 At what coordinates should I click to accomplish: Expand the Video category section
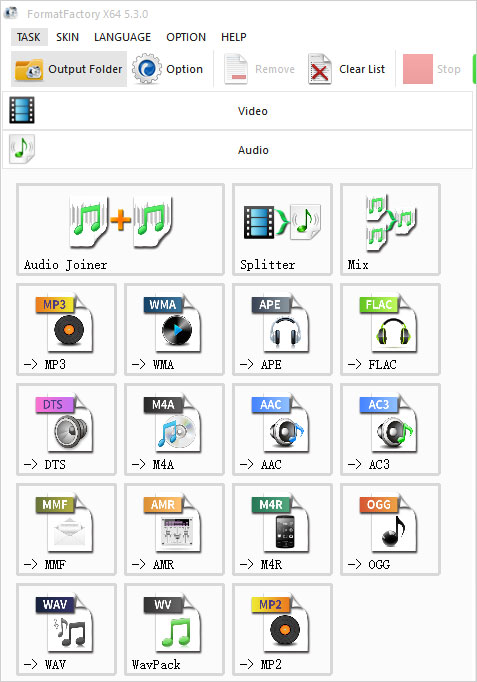[x=237, y=111]
